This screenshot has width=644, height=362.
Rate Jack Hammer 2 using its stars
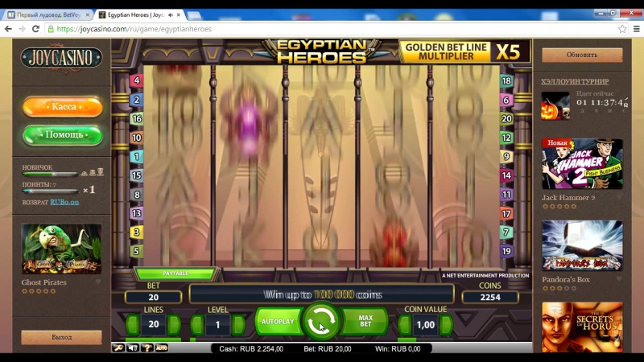pos(559,207)
